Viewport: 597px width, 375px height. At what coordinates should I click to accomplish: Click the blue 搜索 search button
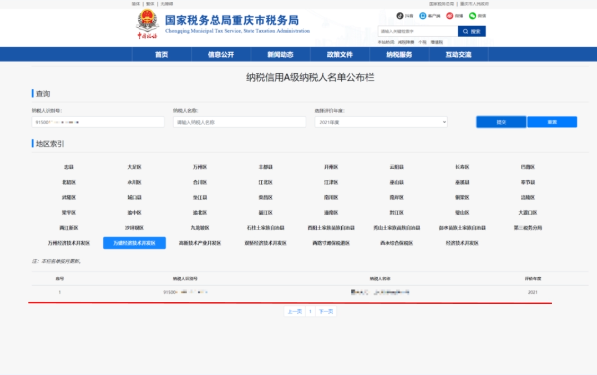[472, 31]
